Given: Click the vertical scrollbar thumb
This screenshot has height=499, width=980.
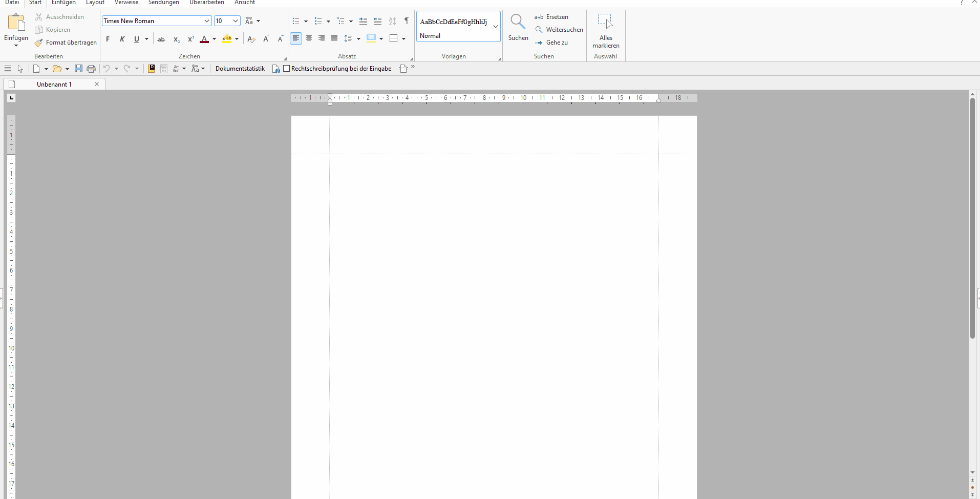Looking at the screenshot, I should 972,218.
